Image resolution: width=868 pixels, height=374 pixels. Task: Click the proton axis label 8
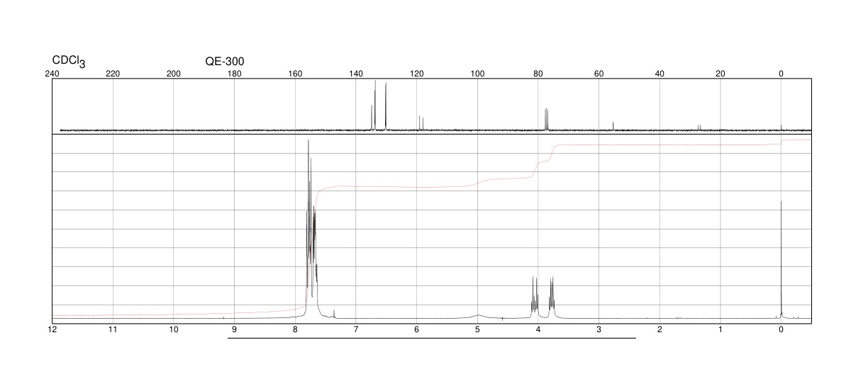click(295, 330)
